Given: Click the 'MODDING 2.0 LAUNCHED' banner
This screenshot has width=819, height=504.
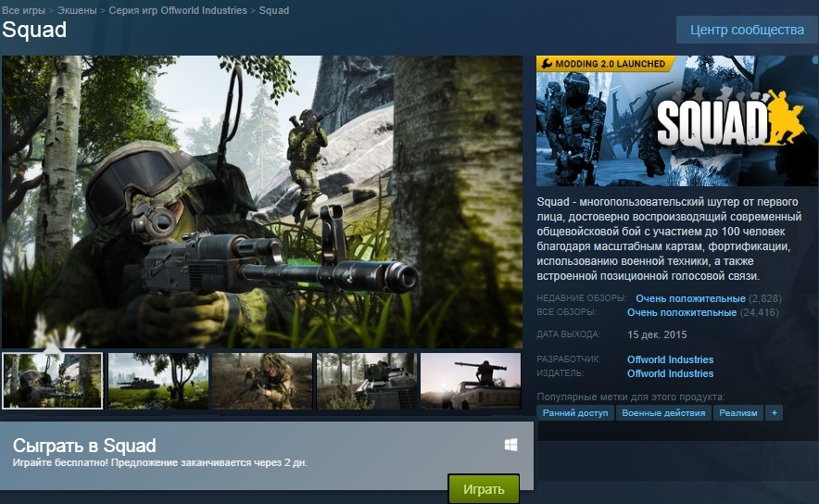Looking at the screenshot, I should click(605, 64).
